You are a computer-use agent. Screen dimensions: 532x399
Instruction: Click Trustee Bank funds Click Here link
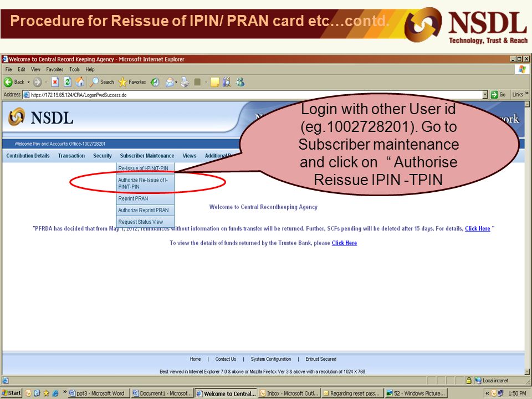point(344,243)
